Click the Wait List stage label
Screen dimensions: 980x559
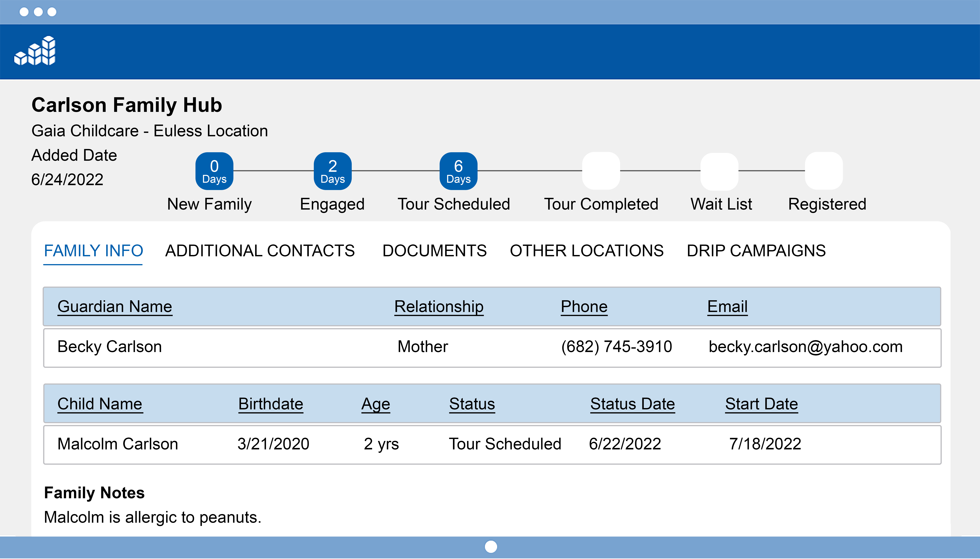pos(721,204)
